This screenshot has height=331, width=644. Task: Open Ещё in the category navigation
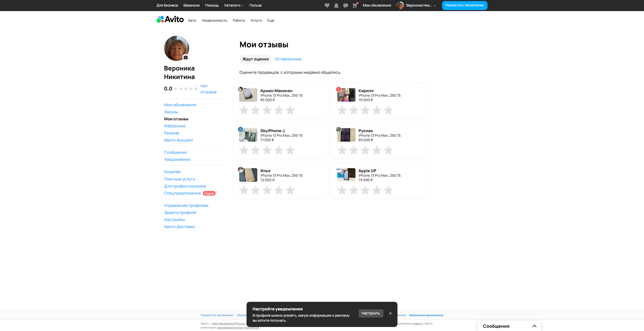(x=271, y=20)
